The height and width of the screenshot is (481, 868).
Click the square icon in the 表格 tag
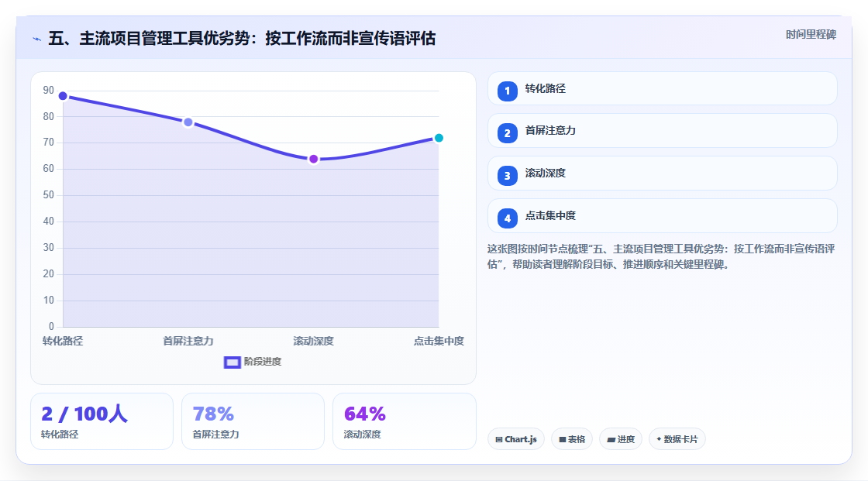[x=563, y=439]
